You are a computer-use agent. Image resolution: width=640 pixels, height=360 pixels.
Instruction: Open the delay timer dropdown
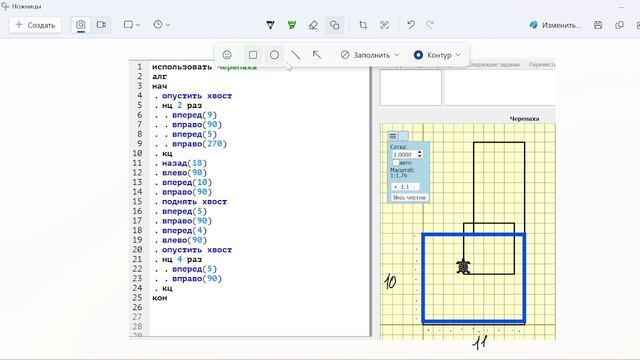(162, 25)
